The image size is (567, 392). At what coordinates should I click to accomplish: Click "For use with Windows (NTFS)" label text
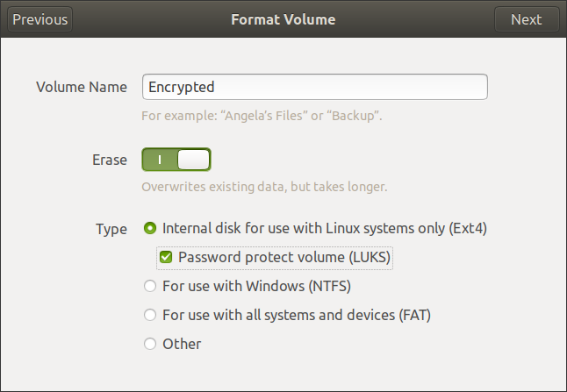(262, 286)
